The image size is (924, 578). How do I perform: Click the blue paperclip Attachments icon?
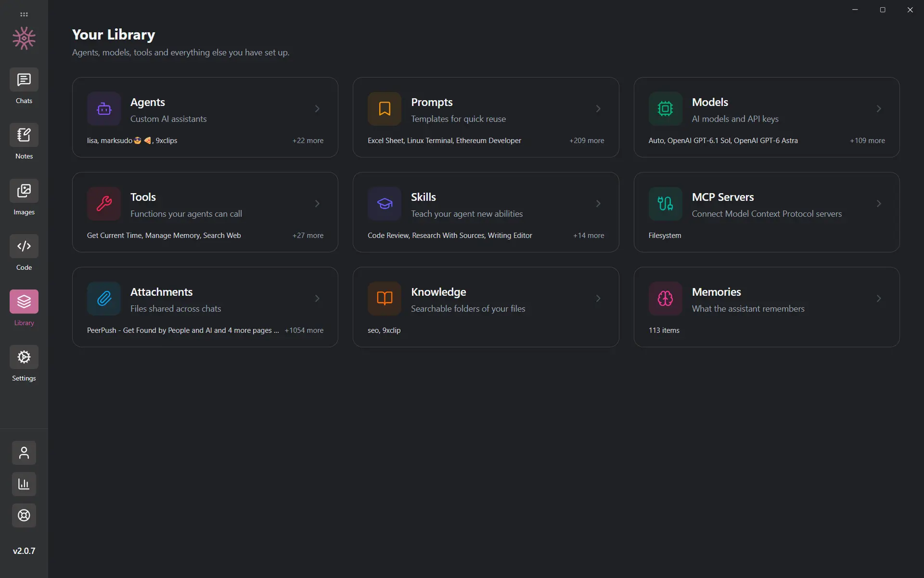point(104,299)
